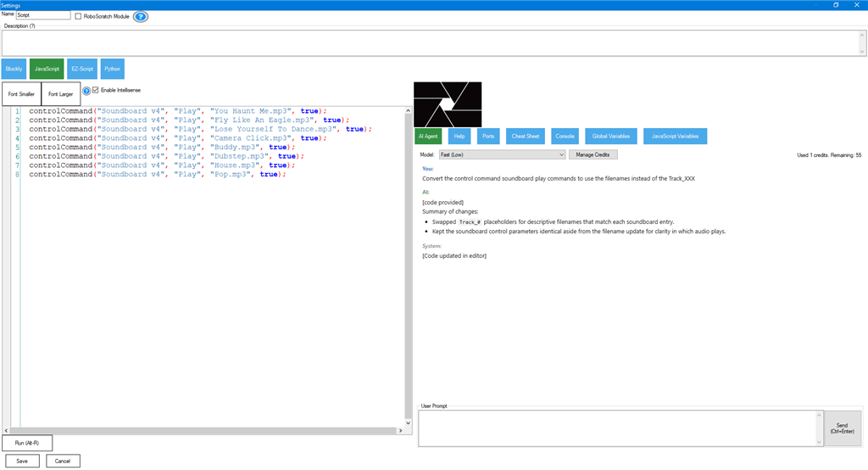
Task: Click code line with "Dubstep.mp3"
Action: coord(167,156)
